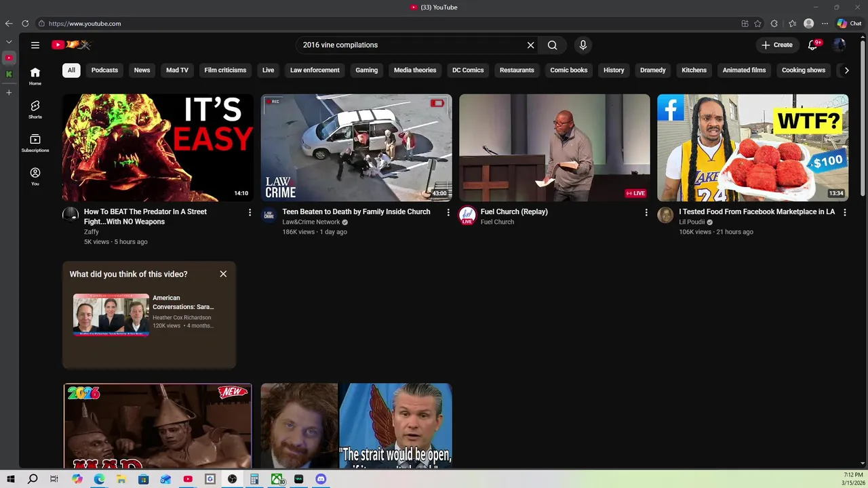
Task: Click the browser address bar URL
Action: [85, 23]
